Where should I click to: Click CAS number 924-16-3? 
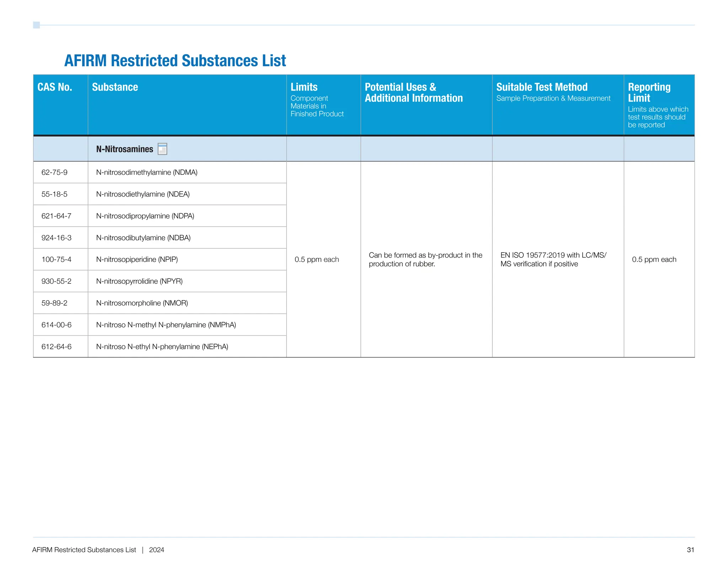[56, 238]
